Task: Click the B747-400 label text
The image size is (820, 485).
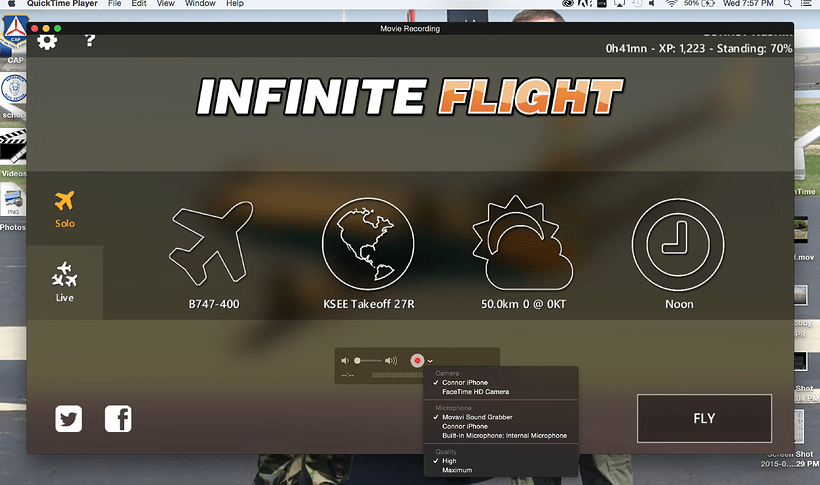Action: point(214,304)
